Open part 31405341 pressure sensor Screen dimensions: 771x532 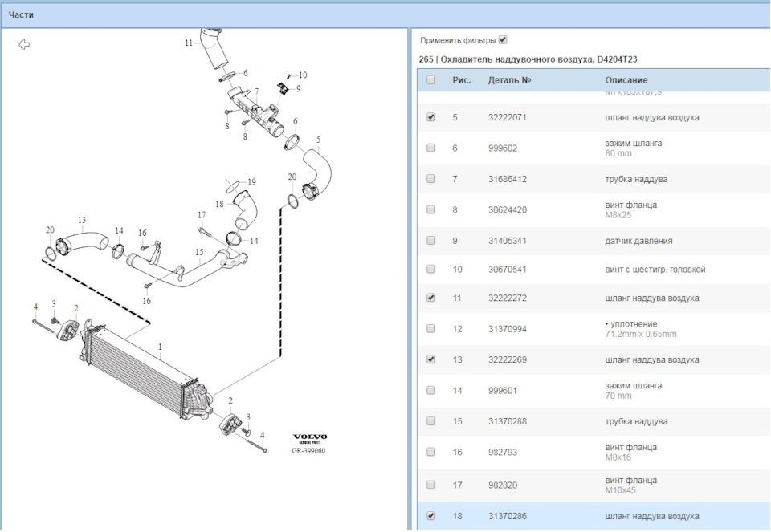click(x=507, y=239)
